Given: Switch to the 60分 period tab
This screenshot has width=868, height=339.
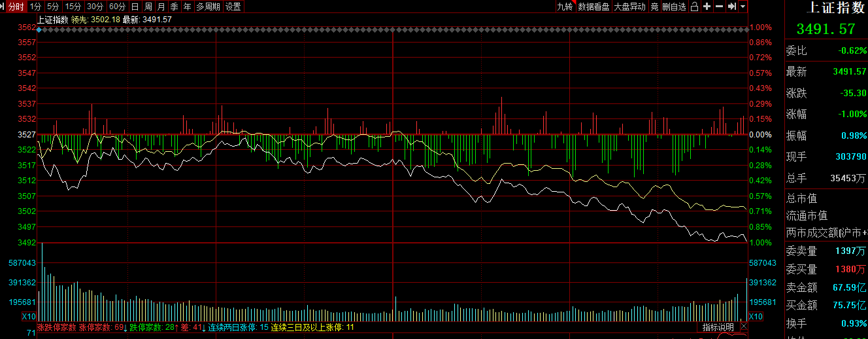Looking at the screenshot, I should [x=117, y=7].
